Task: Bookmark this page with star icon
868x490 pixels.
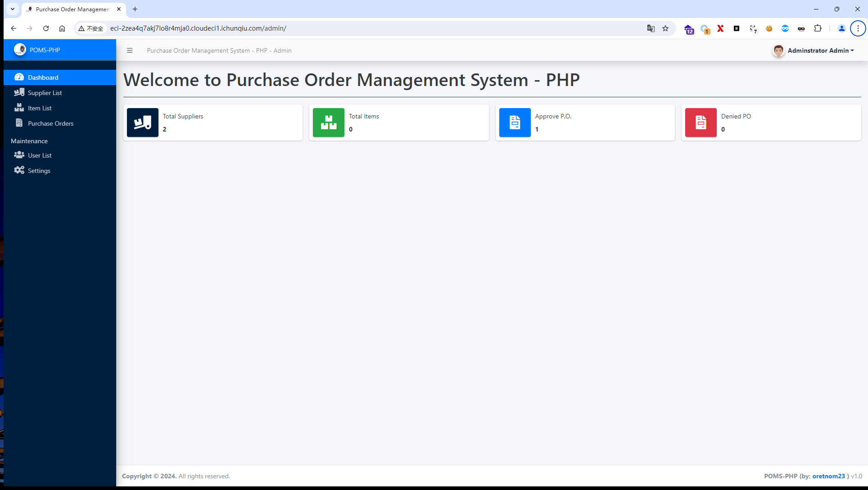Action: 665,28
